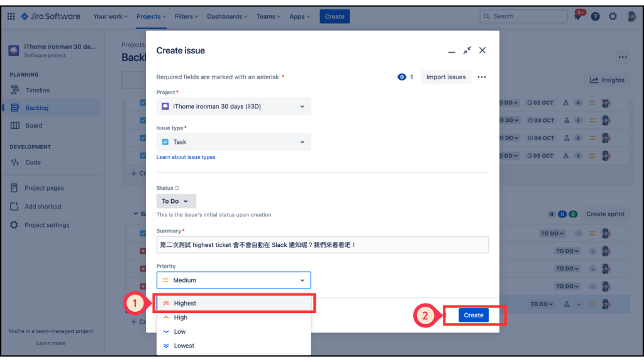Close the Create issue dialog

[x=482, y=50]
